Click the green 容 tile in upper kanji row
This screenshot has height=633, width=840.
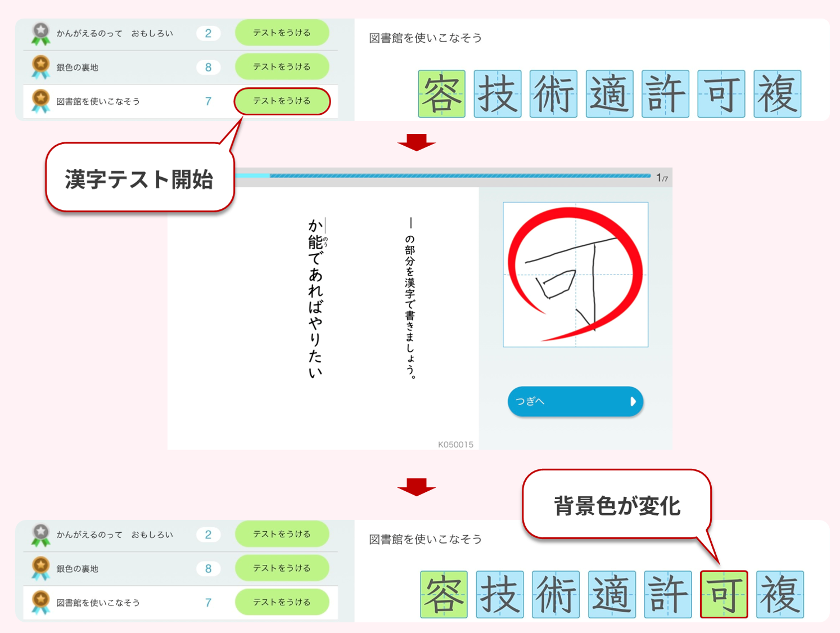coord(441,94)
